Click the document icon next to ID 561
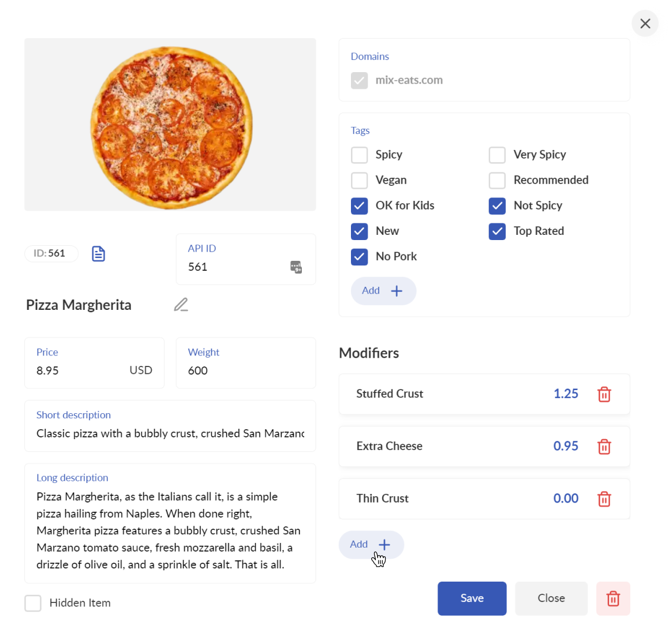 pyautogui.click(x=98, y=254)
